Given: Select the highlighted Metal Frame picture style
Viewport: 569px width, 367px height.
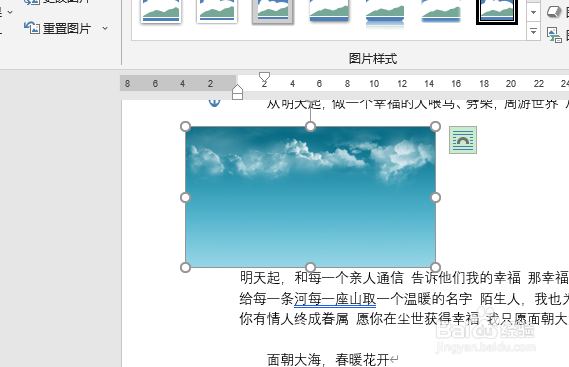Looking at the screenshot, I should tap(273, 11).
